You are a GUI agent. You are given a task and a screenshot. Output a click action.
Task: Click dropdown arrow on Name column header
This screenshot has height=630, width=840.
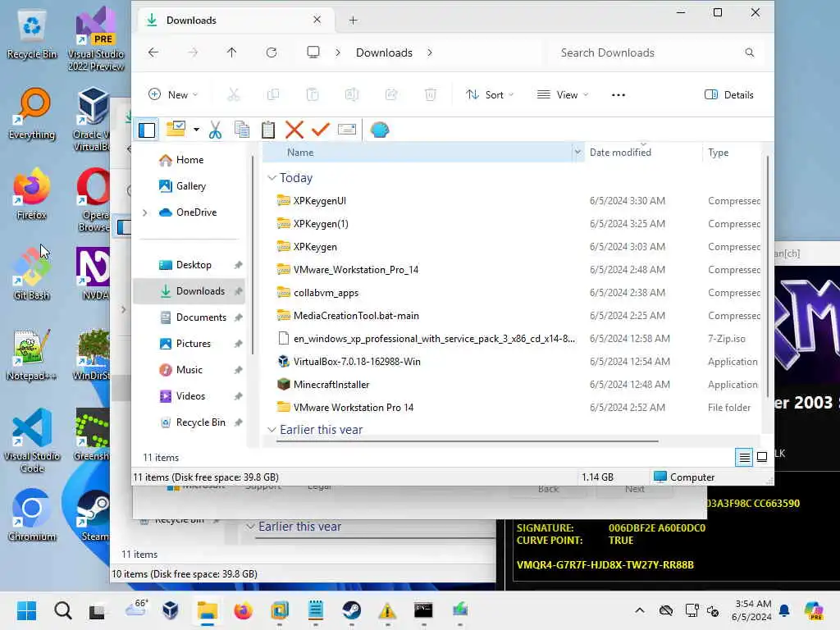(x=577, y=153)
